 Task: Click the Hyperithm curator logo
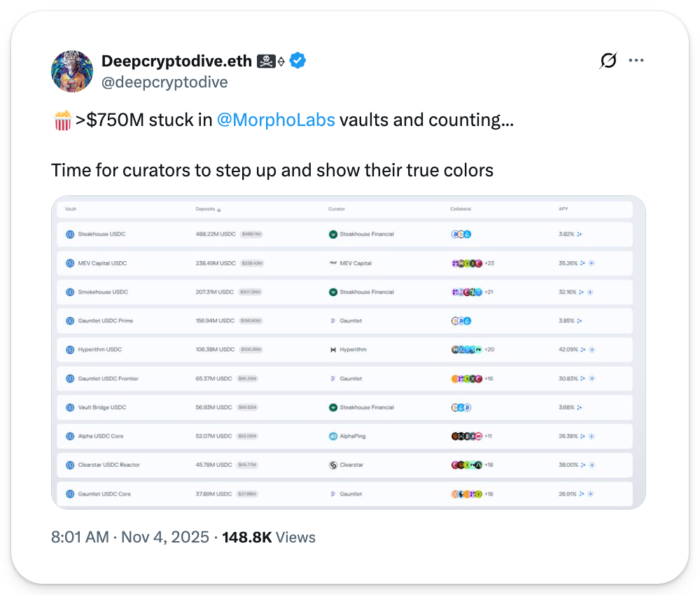(x=333, y=349)
